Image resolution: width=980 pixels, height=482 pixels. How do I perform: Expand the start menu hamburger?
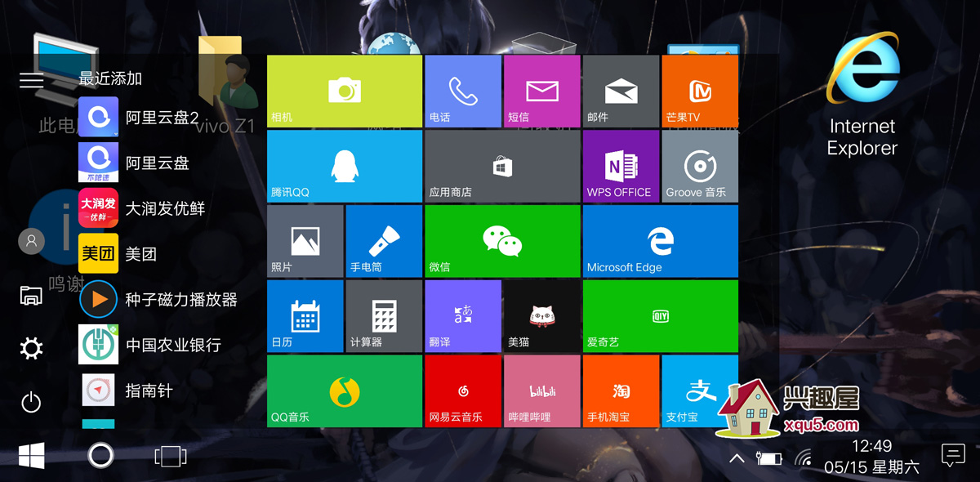tap(31, 79)
